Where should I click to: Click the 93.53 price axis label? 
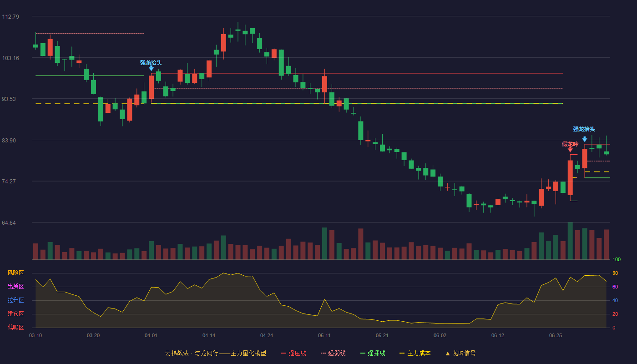(x=9, y=99)
